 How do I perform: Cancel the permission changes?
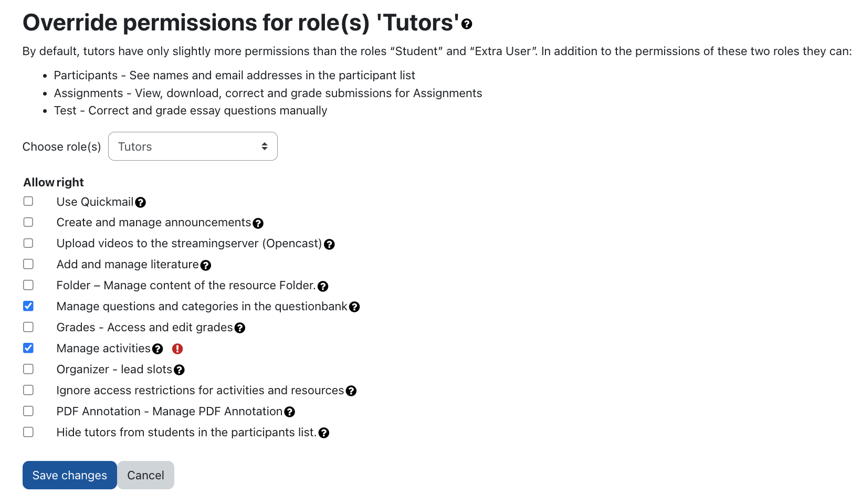145,475
